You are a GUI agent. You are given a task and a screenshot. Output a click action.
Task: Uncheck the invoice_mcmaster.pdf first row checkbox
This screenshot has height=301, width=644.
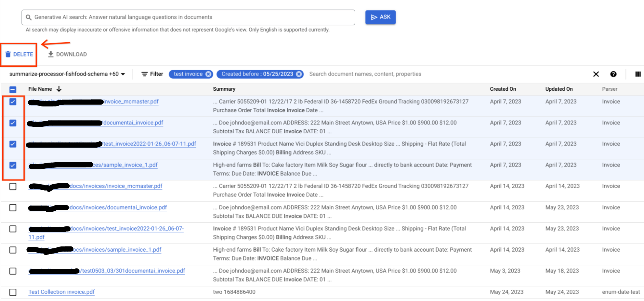click(13, 102)
